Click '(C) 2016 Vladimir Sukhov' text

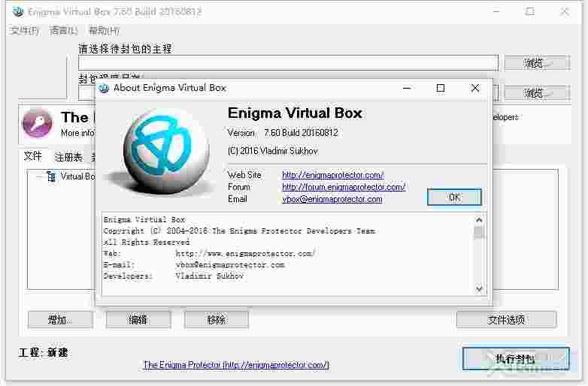273,151
